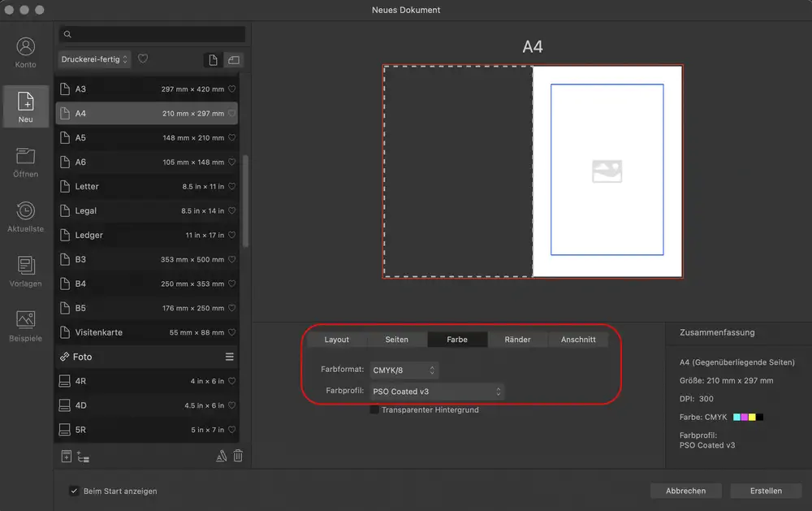
Task: Select the Neu new document section
Action: pos(25,106)
